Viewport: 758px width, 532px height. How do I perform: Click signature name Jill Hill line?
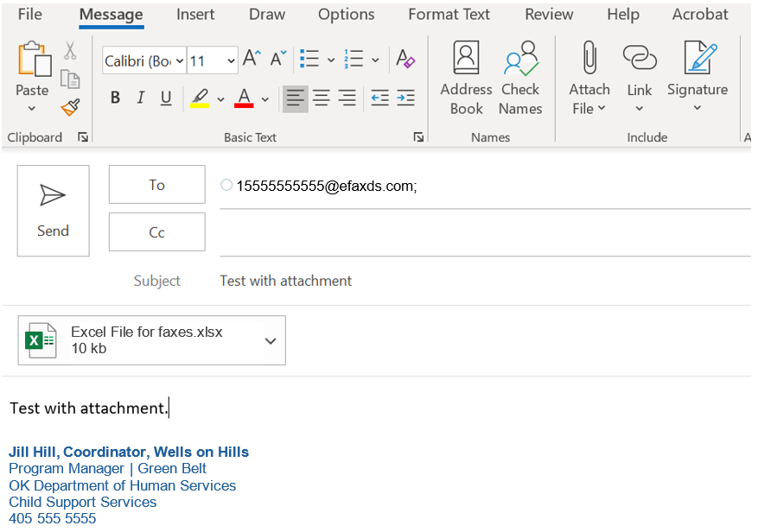point(129,452)
